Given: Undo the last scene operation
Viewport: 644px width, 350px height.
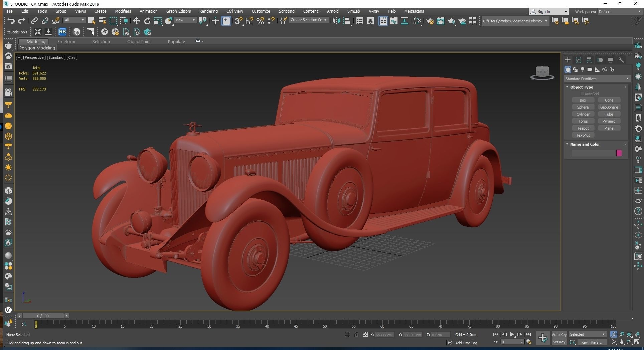Looking at the screenshot, I should (x=11, y=21).
